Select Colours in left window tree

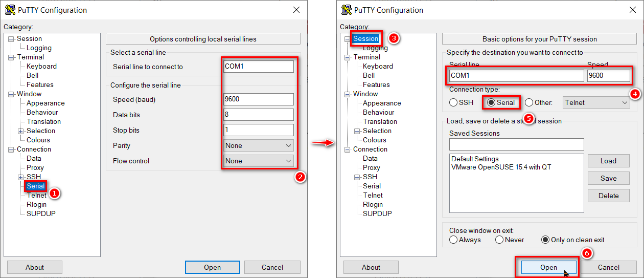tap(38, 140)
